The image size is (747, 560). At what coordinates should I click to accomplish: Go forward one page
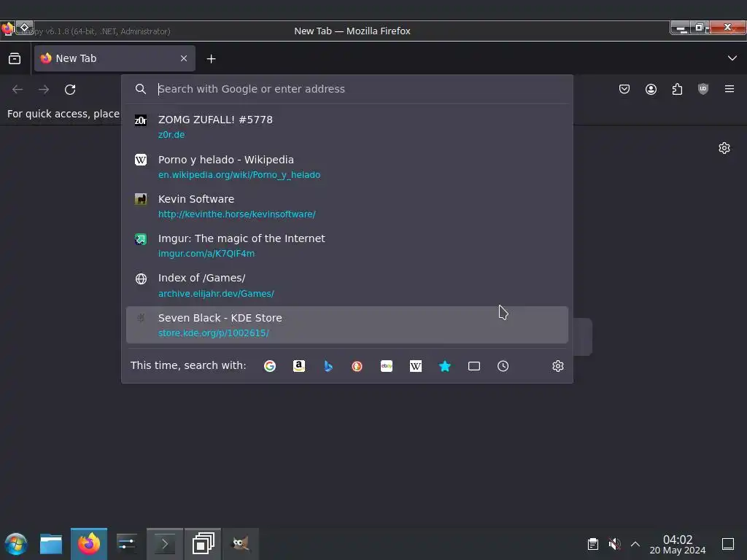point(44,90)
